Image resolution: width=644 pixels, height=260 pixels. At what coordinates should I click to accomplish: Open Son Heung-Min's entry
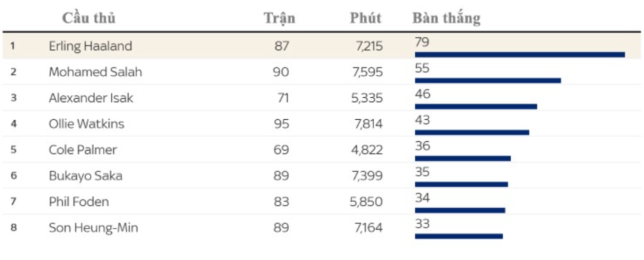(93, 227)
